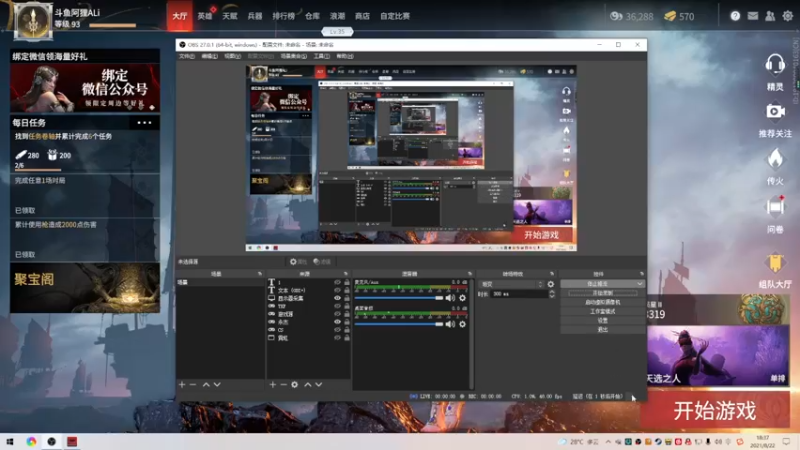Pop out the 来源 dock panel
Image resolution: width=800 pixels, height=450 pixels.
[x=345, y=274]
